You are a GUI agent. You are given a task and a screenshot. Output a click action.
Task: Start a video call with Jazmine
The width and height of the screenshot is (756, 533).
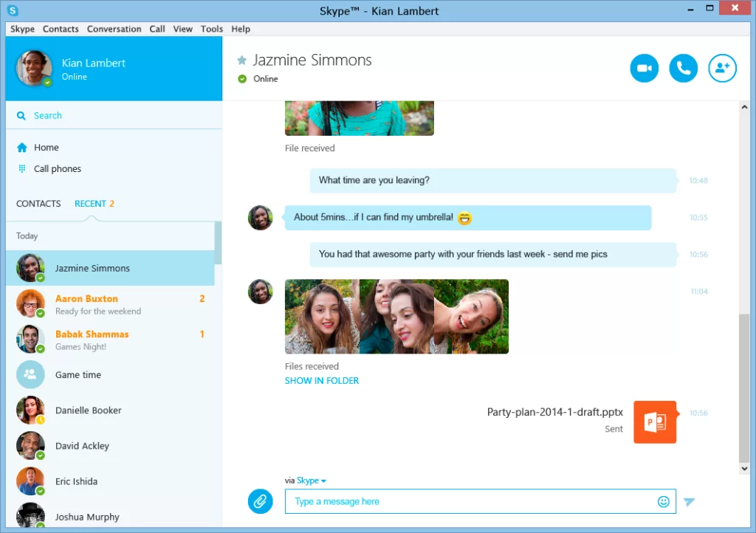[x=644, y=69]
